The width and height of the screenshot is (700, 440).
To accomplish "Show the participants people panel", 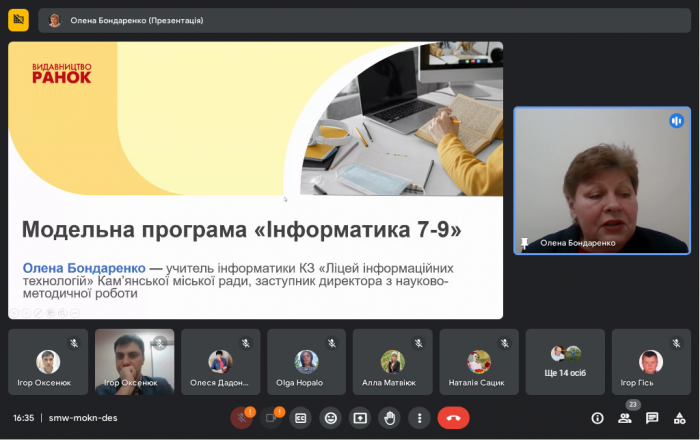I will tap(625, 418).
